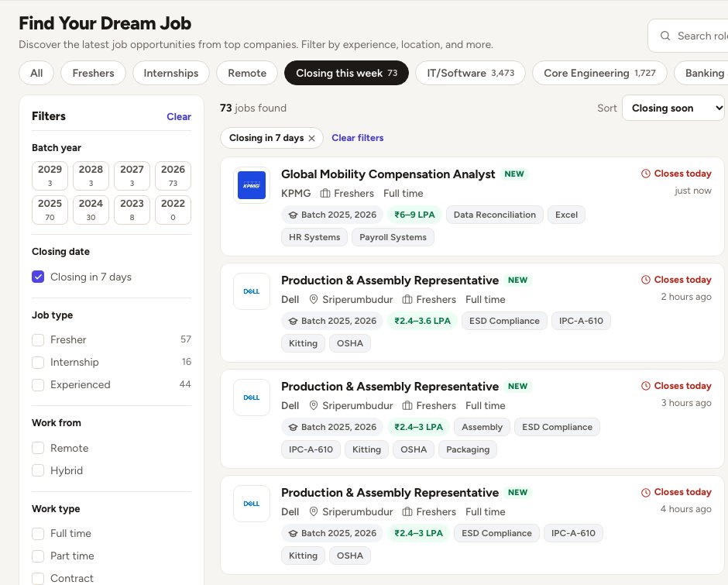
Task: Click the graduation cap icon on the 2 hours ago job
Action: (x=293, y=321)
